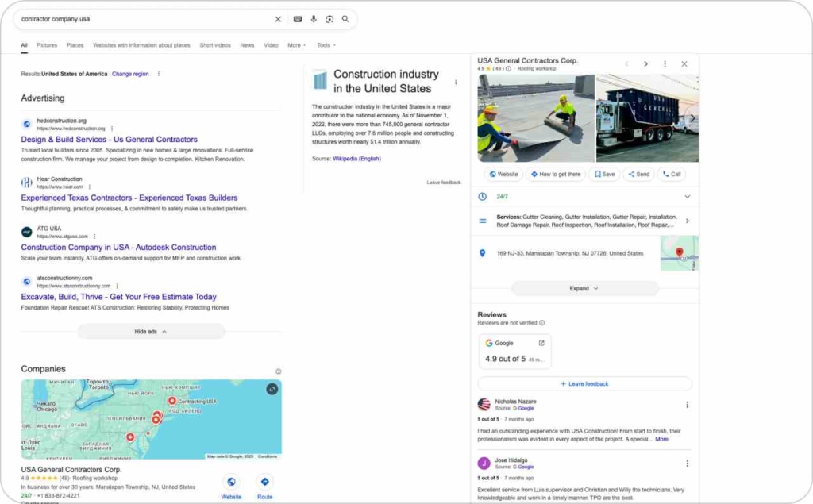Start voice search with the microphone icon
Image resolution: width=813 pixels, height=504 pixels.
point(314,19)
